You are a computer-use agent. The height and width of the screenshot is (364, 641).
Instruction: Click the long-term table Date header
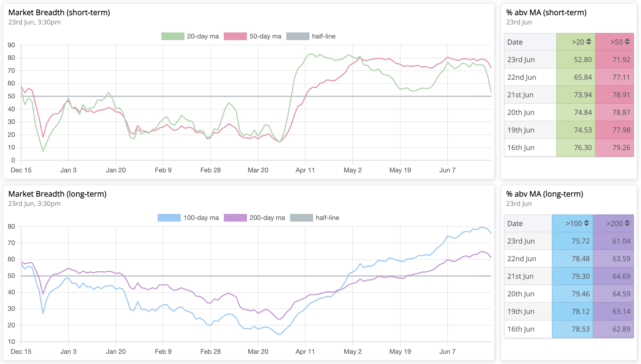(528, 224)
